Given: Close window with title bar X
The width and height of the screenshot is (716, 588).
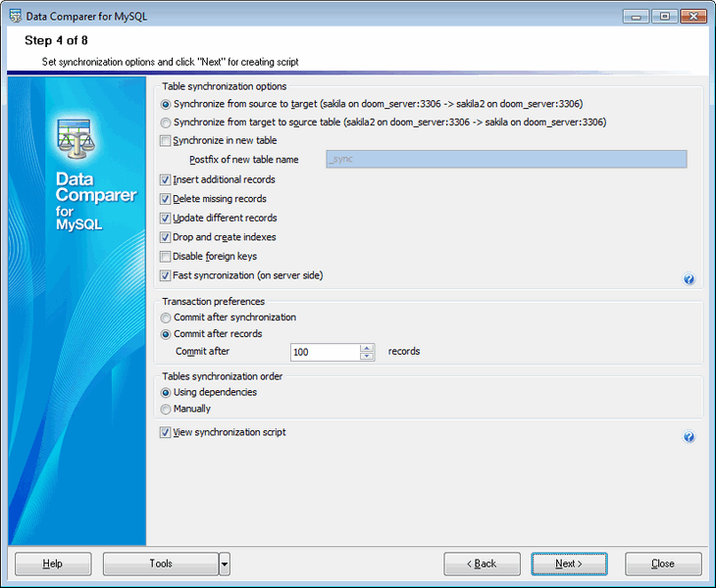Looking at the screenshot, I should click(693, 17).
